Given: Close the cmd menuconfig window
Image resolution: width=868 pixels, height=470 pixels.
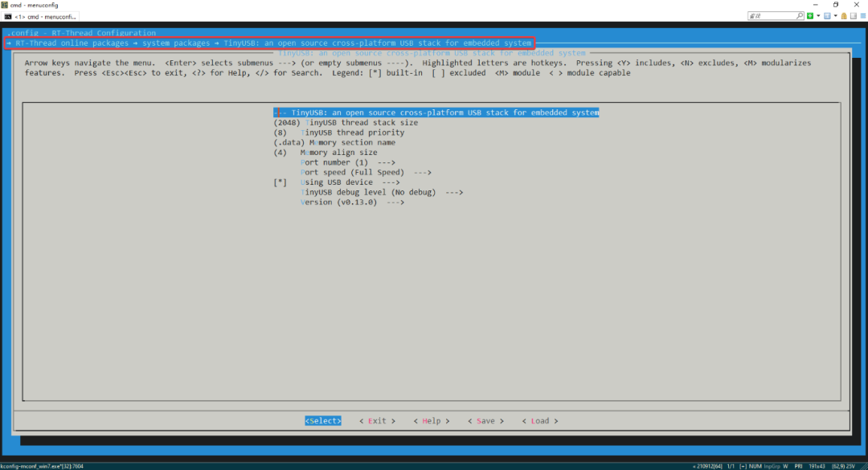Looking at the screenshot, I should 857,5.
